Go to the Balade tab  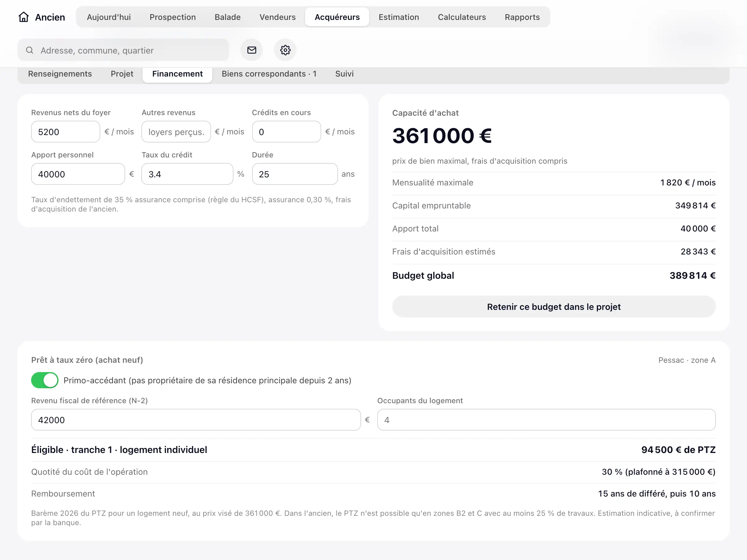click(x=228, y=17)
